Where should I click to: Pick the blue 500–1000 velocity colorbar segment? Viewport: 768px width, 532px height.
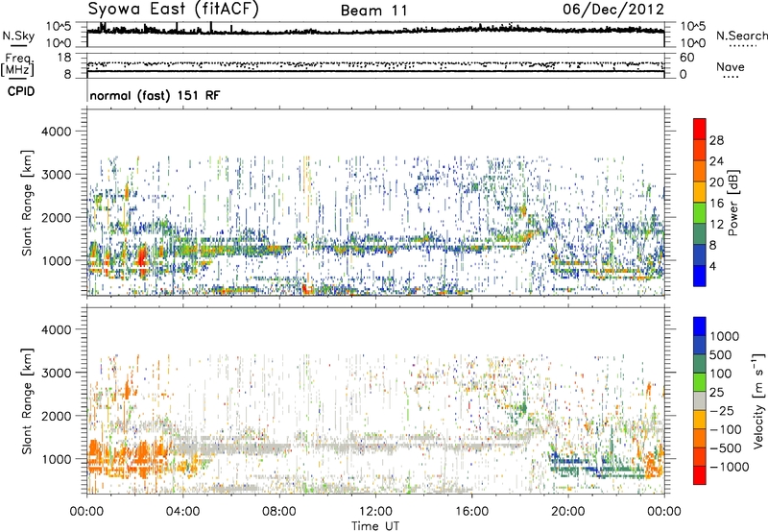(x=700, y=345)
